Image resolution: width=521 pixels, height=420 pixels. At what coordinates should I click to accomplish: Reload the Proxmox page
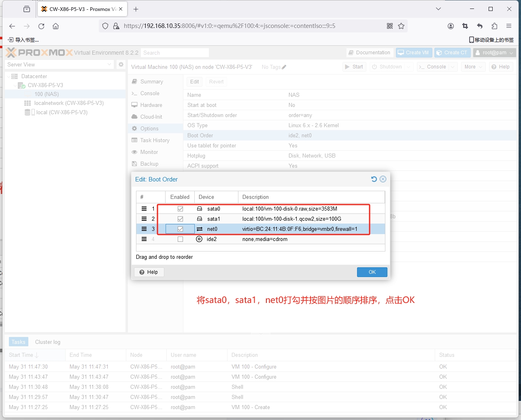point(41,26)
